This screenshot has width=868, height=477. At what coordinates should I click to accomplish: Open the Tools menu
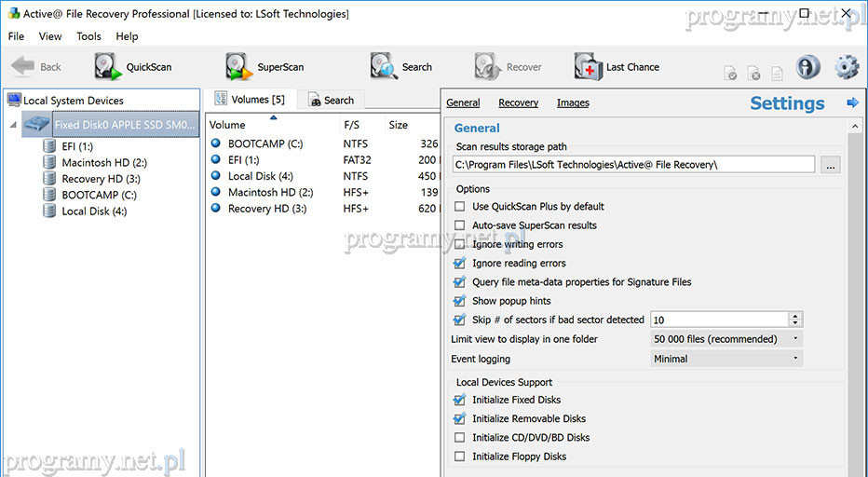pyautogui.click(x=88, y=36)
